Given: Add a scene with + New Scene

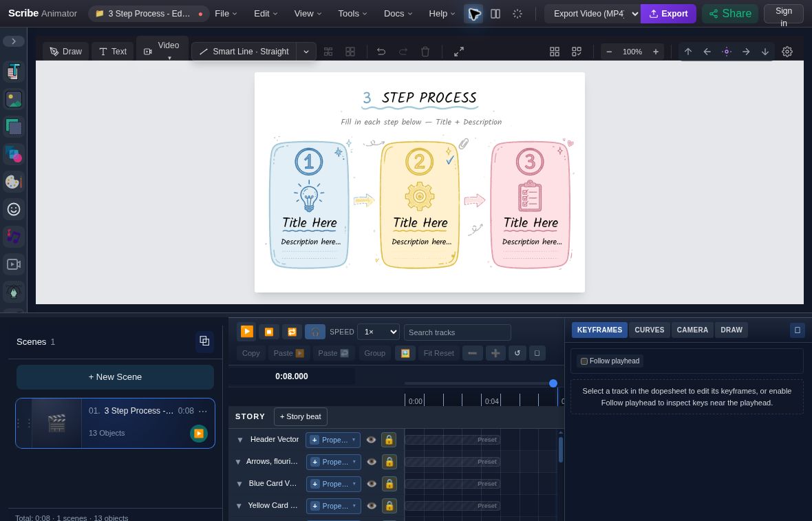Looking at the screenshot, I should (115, 377).
